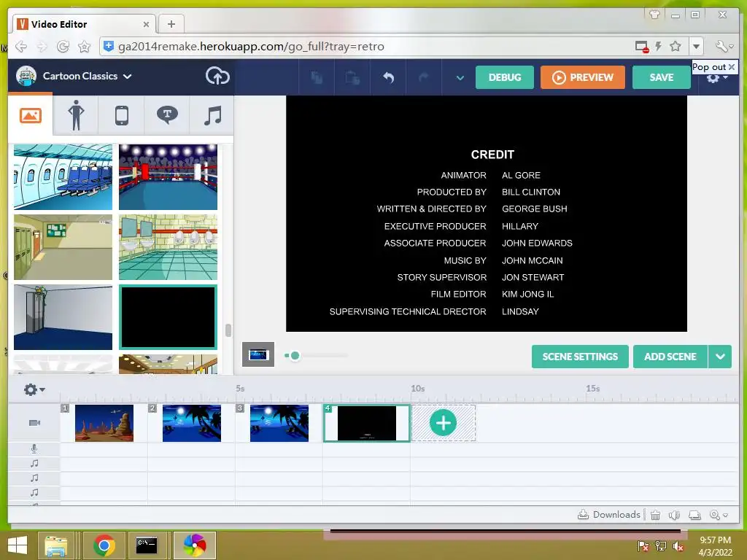
Task: Click the 15s marker on the timeline ruler
Action: pyautogui.click(x=592, y=389)
